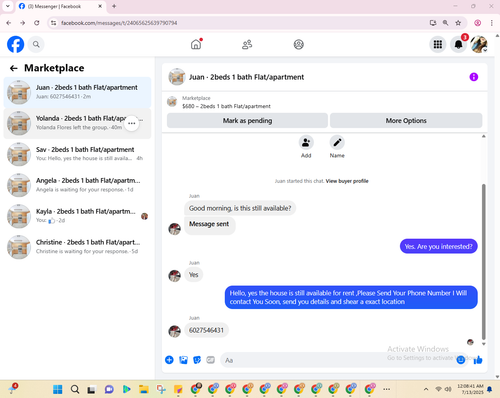
Task: Choose a sticker icon in composer
Action: point(197,360)
